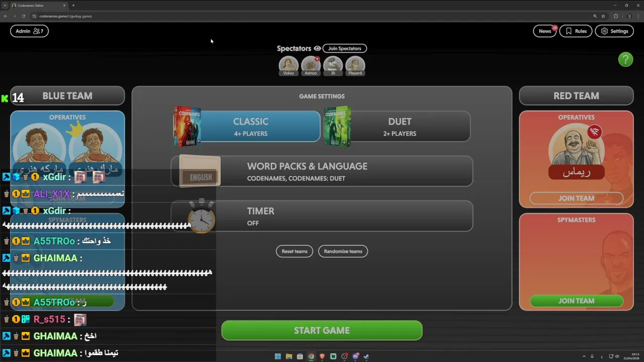Screen dimensions: 644x362
Task: Open Brave browser from taskbar
Action: [x=322, y=356]
